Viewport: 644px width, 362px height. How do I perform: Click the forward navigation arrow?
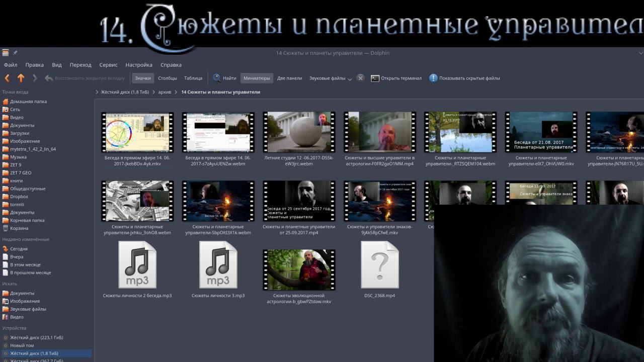click(x=35, y=78)
